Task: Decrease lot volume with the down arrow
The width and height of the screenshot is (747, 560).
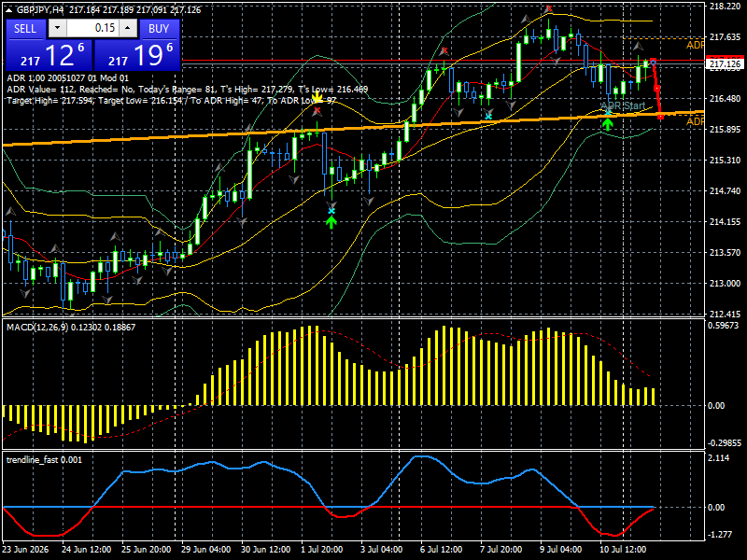Action: 57,29
